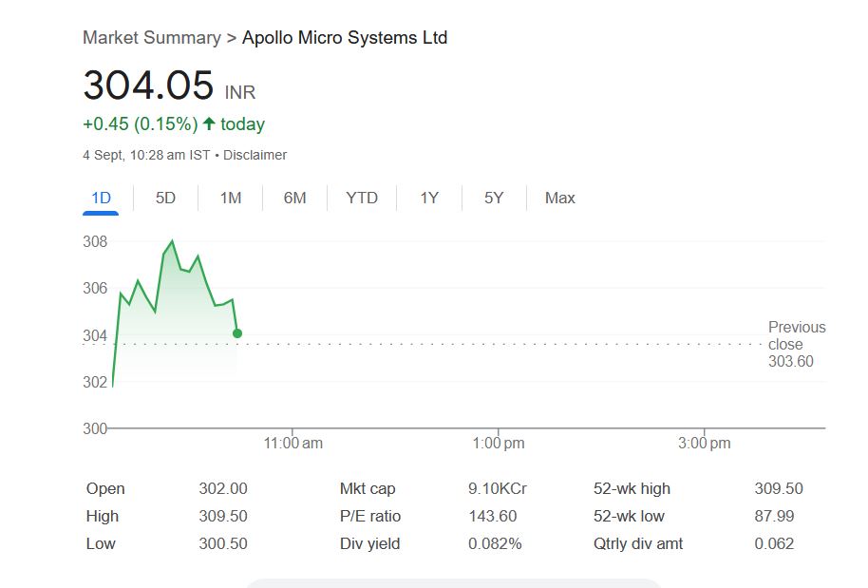Switch to the 5D chart tab
Viewport: 868px width, 588px height.
[x=165, y=198]
